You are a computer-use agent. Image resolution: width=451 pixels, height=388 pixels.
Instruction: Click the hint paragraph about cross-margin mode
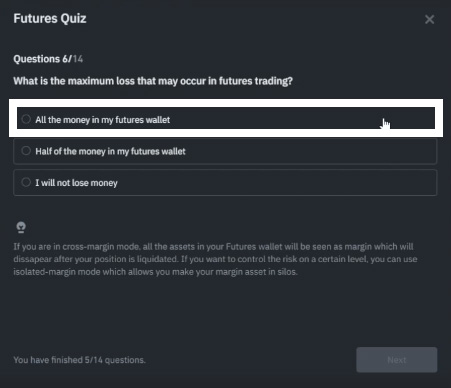click(215, 259)
